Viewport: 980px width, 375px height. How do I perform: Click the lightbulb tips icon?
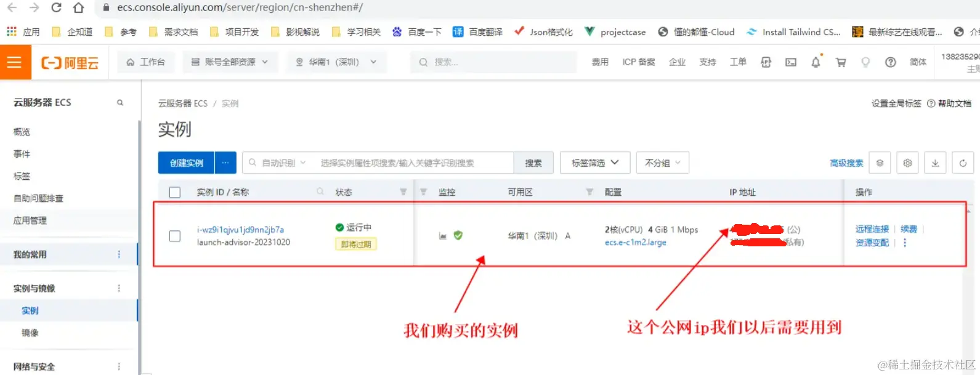(865, 62)
